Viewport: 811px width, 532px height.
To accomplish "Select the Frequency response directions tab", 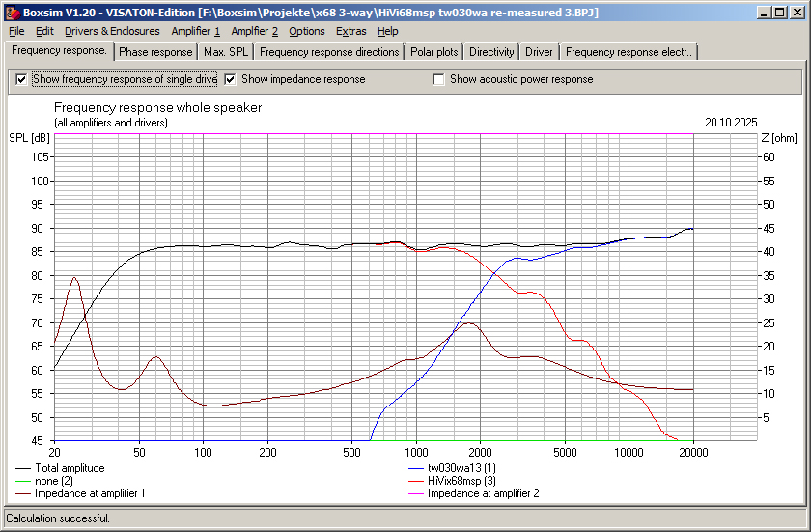I will click(x=329, y=52).
